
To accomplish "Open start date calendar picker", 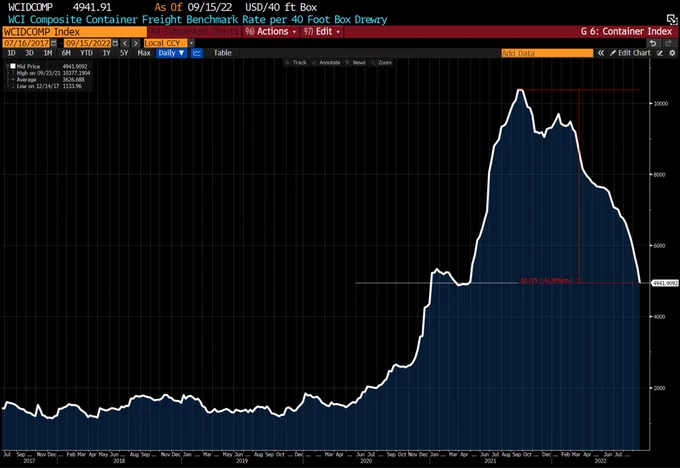I will click(54, 43).
